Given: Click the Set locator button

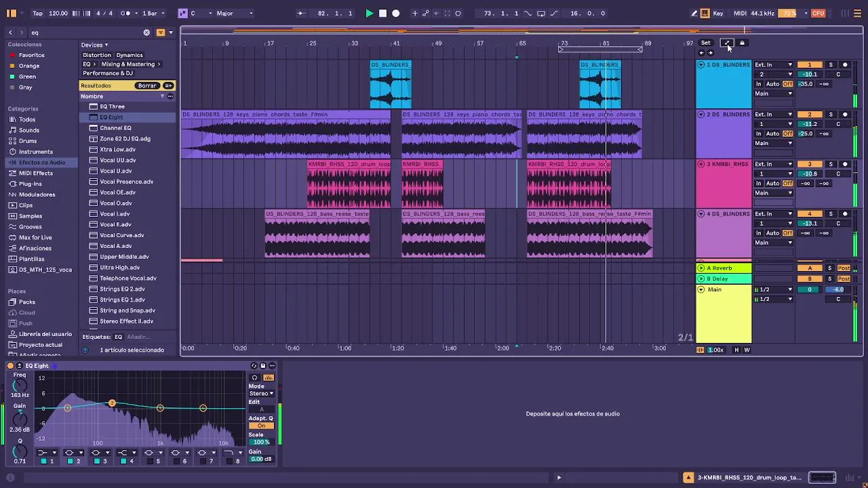Looking at the screenshot, I should pyautogui.click(x=706, y=43).
